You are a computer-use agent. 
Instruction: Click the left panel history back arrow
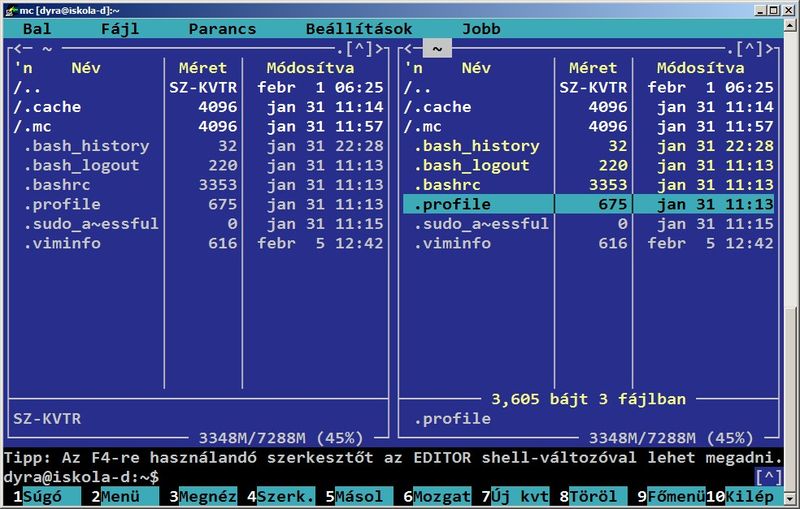pos(23,49)
